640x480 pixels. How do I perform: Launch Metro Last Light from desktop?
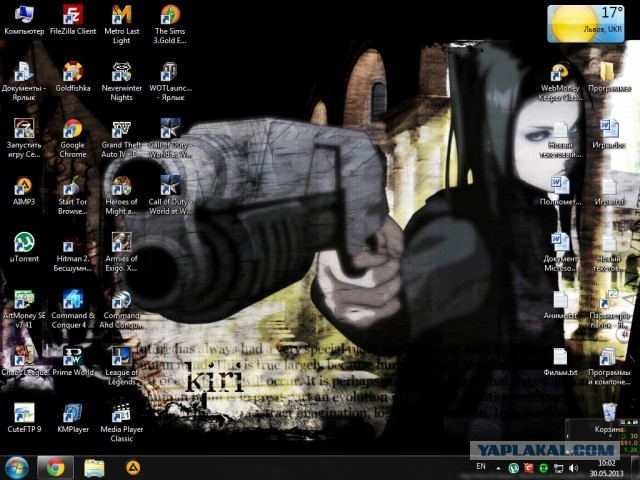point(121,16)
